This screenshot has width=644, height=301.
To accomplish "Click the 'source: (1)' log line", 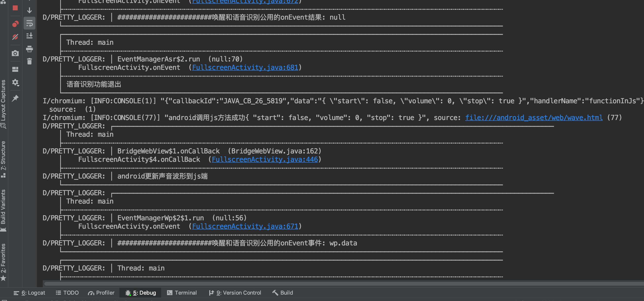I will (72, 109).
